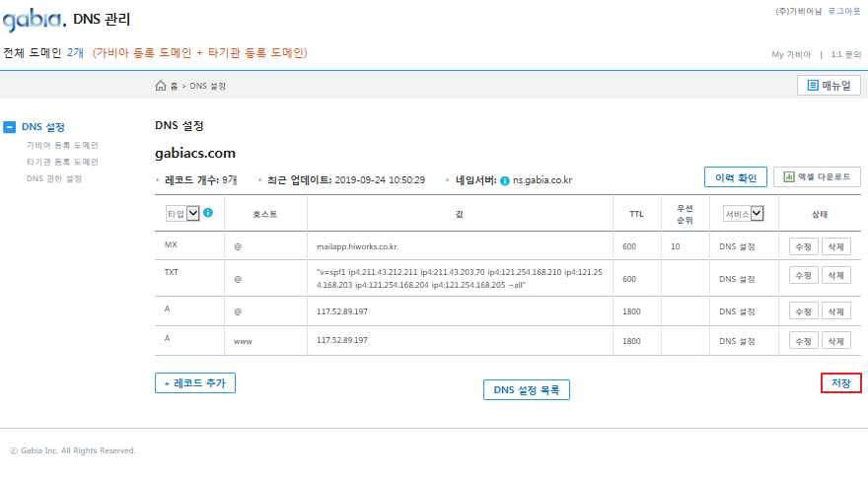Click 117.52.89.197 in the www row
The height and width of the screenshot is (479, 868).
pos(342,340)
